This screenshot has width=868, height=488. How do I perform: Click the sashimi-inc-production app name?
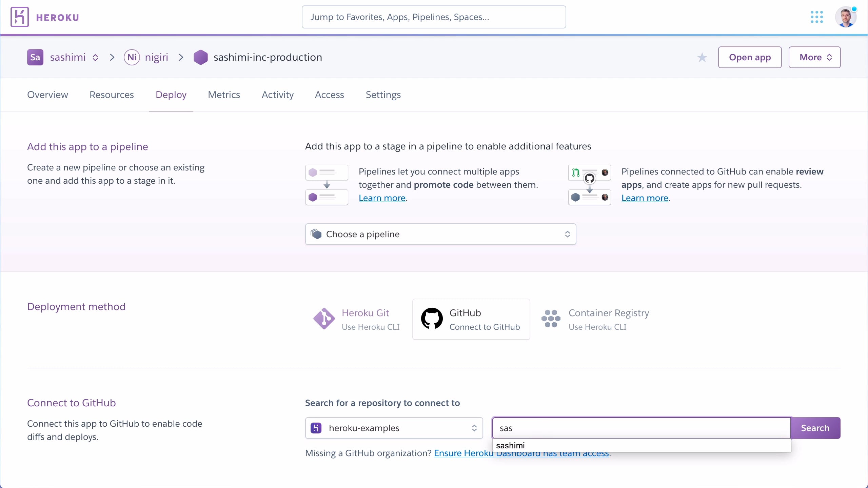point(268,57)
